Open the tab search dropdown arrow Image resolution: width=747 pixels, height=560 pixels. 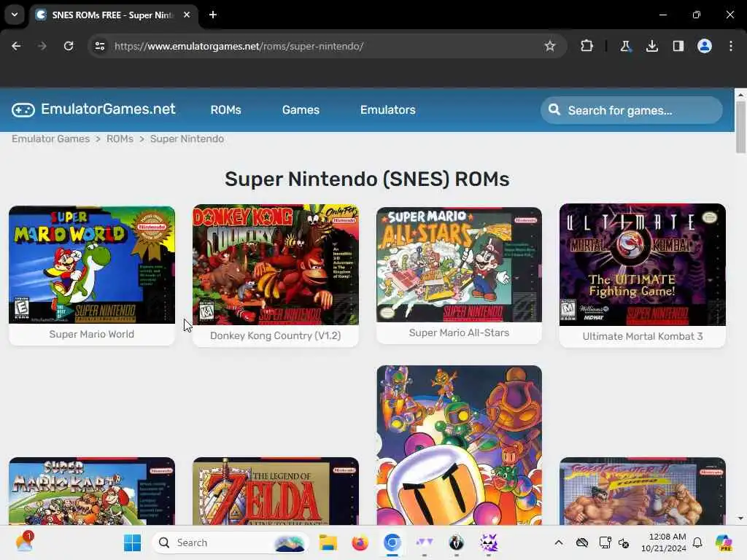coord(15,15)
